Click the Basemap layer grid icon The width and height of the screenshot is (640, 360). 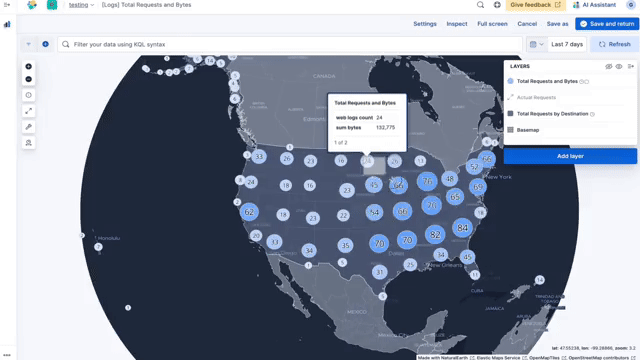(x=510, y=130)
